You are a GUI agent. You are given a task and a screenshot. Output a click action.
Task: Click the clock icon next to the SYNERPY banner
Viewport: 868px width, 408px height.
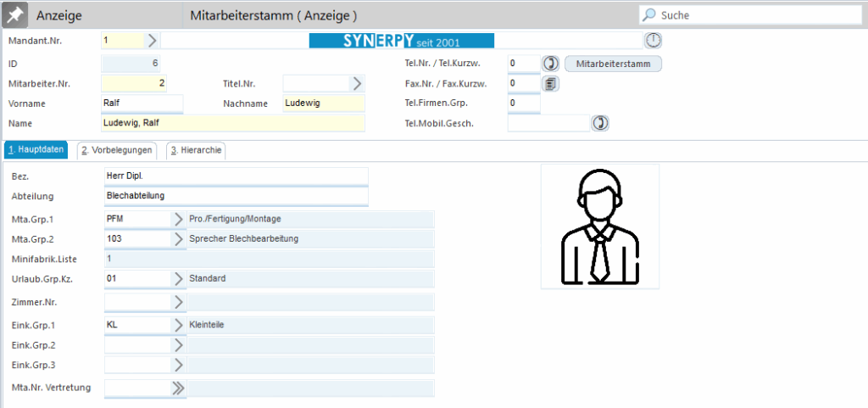(x=653, y=41)
